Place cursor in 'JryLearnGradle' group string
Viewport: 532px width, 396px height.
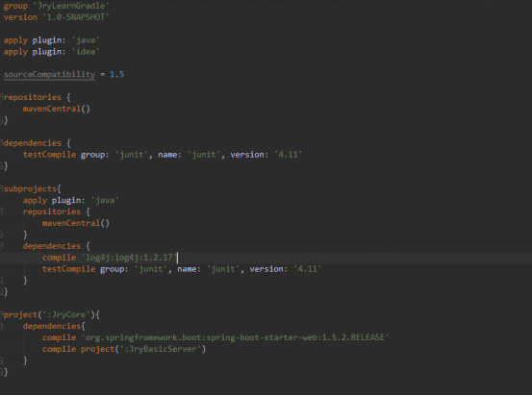71,6
